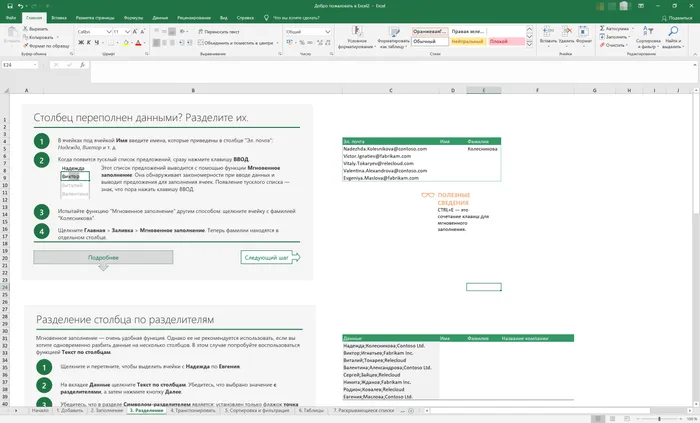Select the Обычный cell style

coord(430,41)
